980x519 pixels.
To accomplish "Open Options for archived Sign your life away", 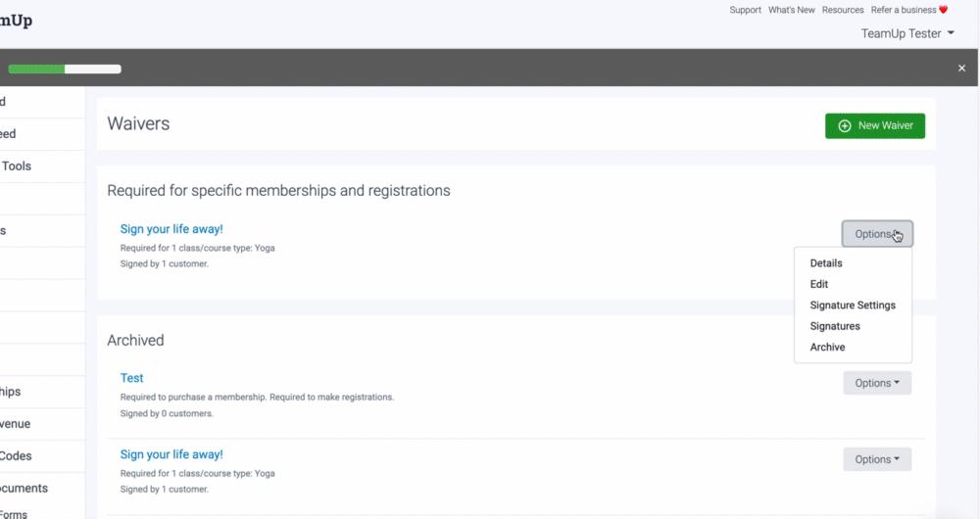I will pyautogui.click(x=877, y=459).
